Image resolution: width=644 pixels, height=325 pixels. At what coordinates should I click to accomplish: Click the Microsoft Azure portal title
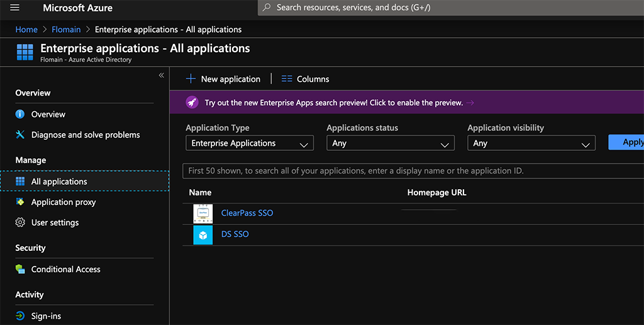click(77, 8)
